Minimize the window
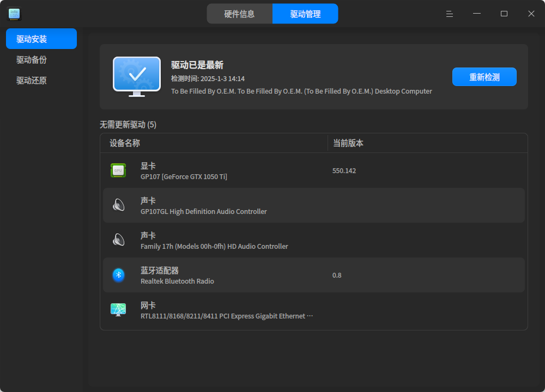This screenshot has width=545, height=392. (477, 14)
